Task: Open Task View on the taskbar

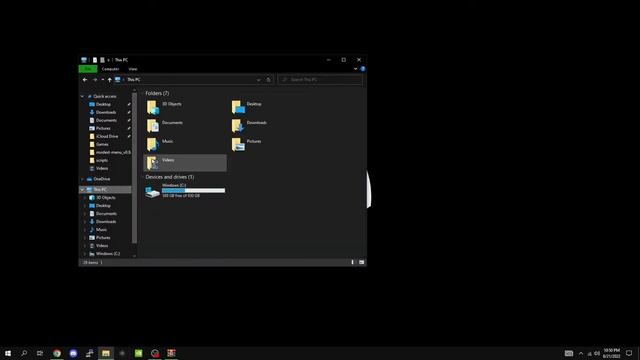Action: (40, 353)
